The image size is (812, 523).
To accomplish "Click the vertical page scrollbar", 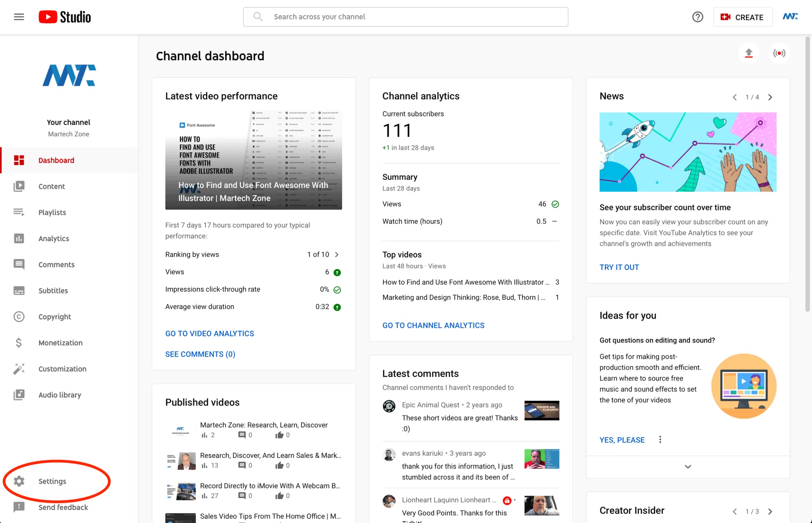I will 807,174.
